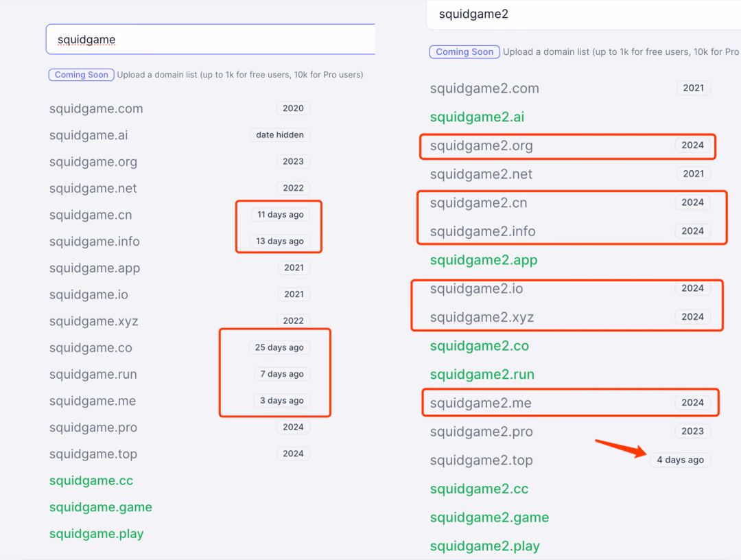Choose the available squidgame2.game domain
Screen dimensions: 741x560
click(x=489, y=517)
